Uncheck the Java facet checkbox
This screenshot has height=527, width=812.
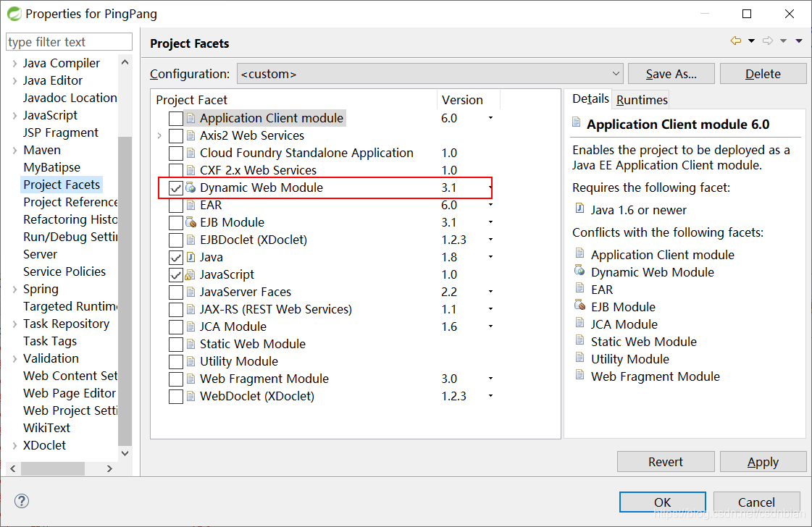(x=175, y=257)
